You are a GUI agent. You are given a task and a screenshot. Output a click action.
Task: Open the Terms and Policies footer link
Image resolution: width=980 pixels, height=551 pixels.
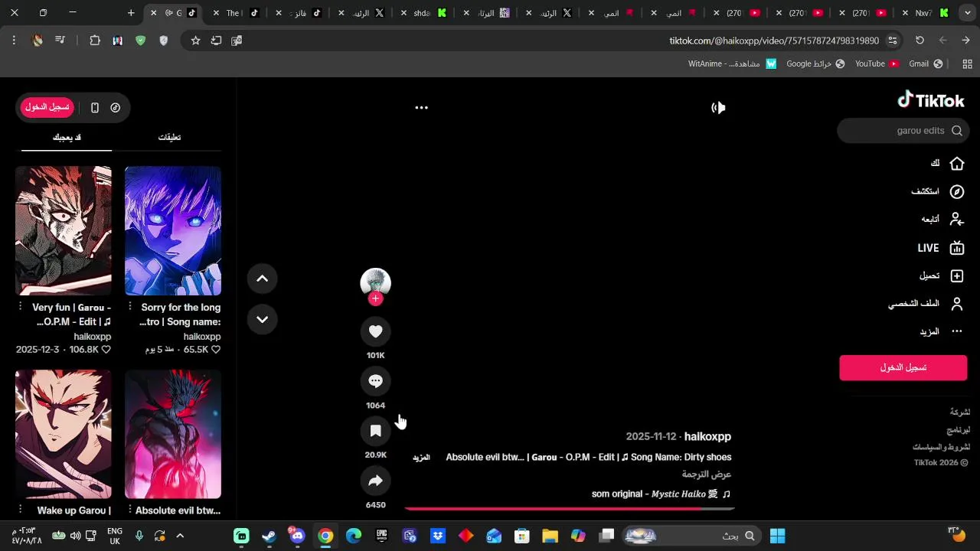tap(941, 447)
